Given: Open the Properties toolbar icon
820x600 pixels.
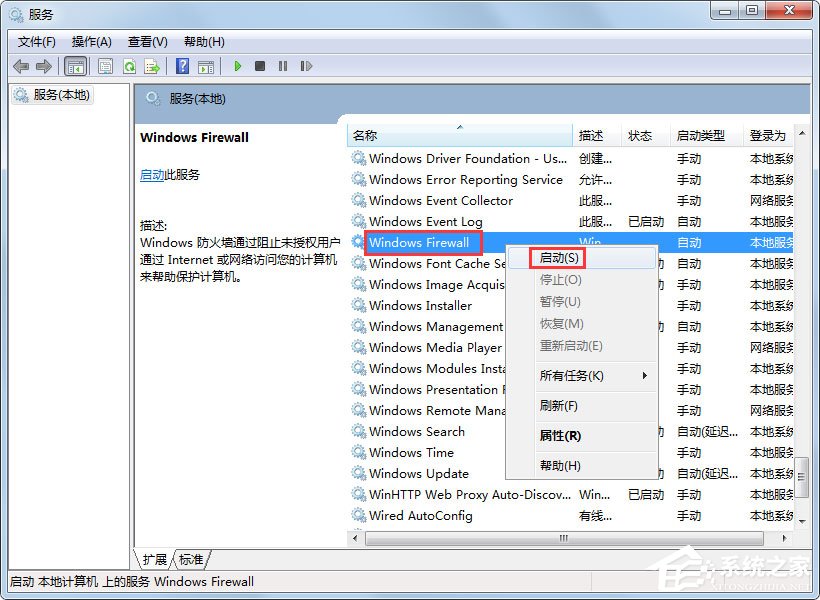Looking at the screenshot, I should point(104,66).
